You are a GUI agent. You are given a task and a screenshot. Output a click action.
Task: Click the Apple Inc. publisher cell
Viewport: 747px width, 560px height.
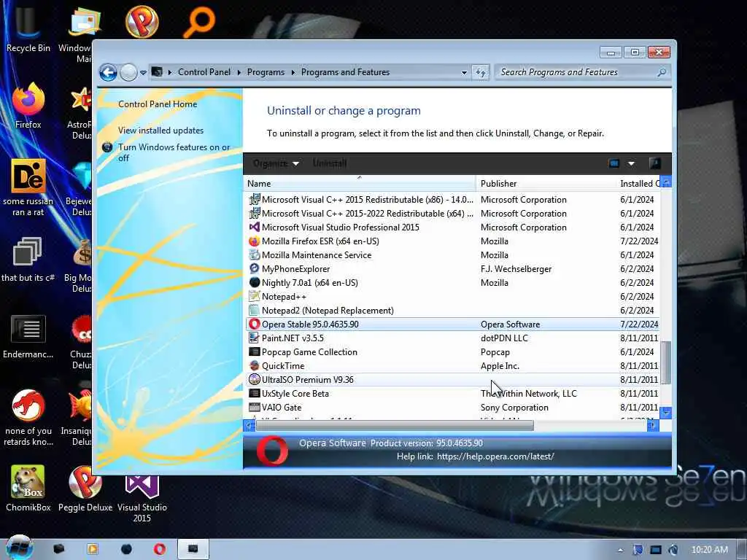click(500, 366)
